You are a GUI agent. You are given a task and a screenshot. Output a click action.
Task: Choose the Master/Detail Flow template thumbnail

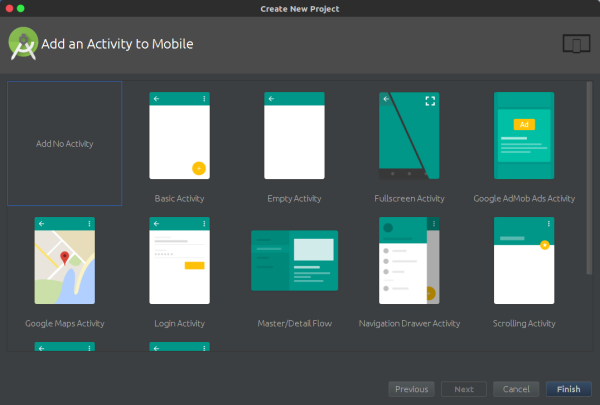(x=294, y=261)
